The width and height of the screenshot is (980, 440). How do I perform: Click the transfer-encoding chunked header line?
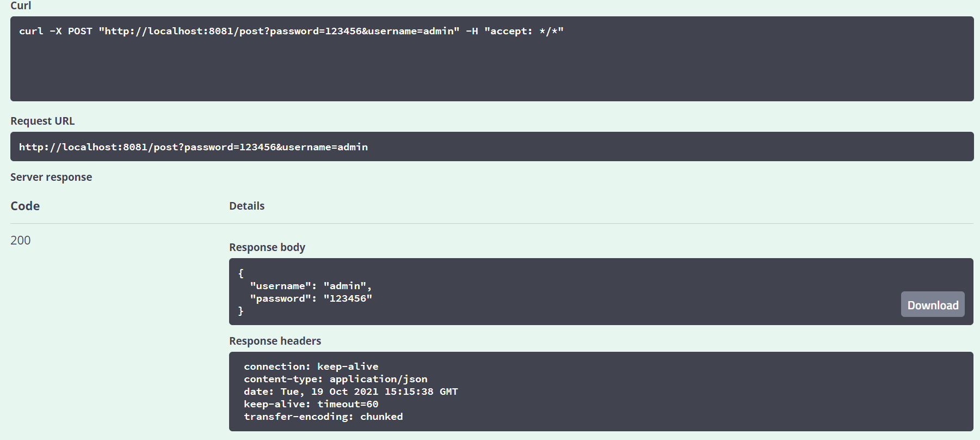point(323,417)
